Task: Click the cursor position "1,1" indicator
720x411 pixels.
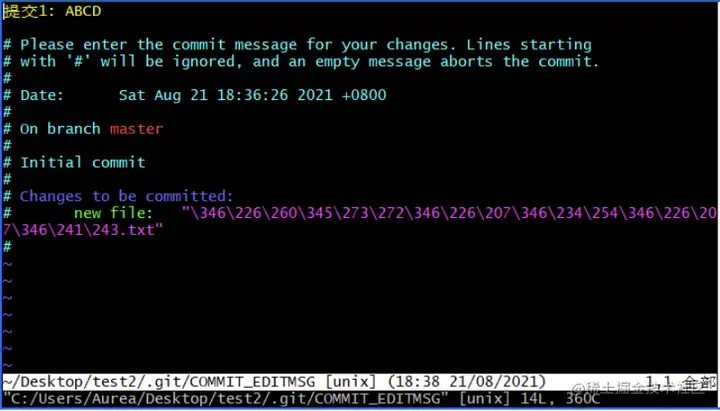Action: click(x=658, y=381)
